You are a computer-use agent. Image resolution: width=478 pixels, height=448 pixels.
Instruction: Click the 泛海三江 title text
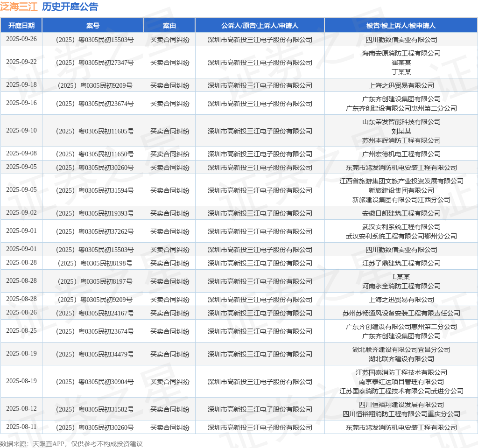[19, 7]
